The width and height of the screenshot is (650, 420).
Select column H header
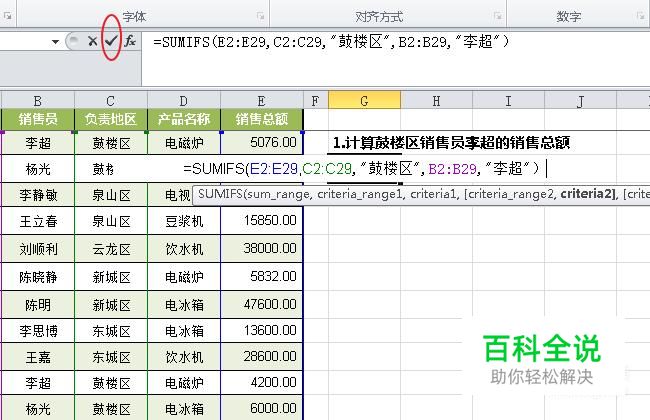pos(437,101)
